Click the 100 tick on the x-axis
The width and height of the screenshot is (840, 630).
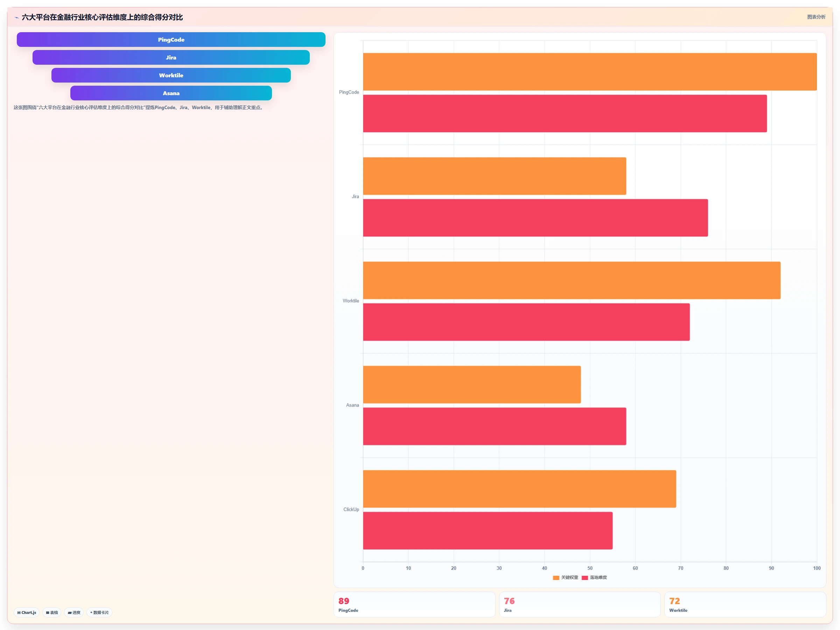(817, 568)
